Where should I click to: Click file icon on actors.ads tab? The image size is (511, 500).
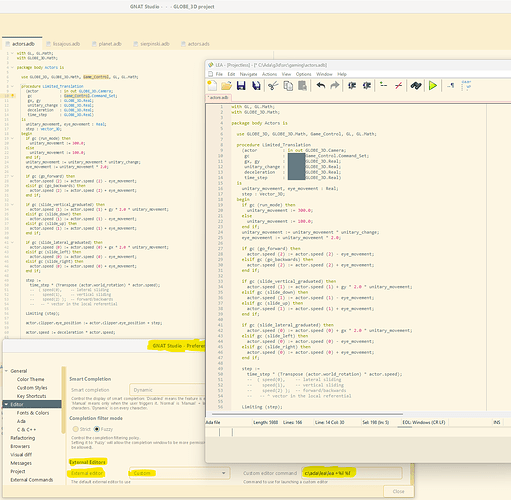tap(183, 44)
